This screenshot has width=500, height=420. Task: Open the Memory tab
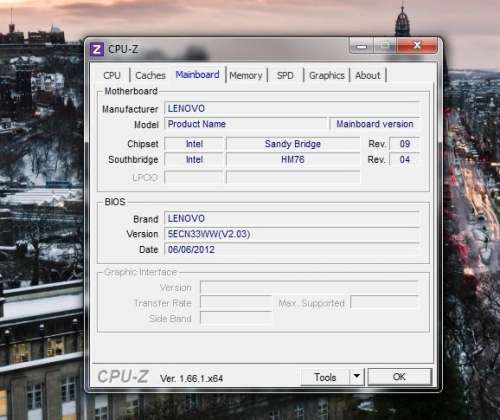click(x=246, y=76)
